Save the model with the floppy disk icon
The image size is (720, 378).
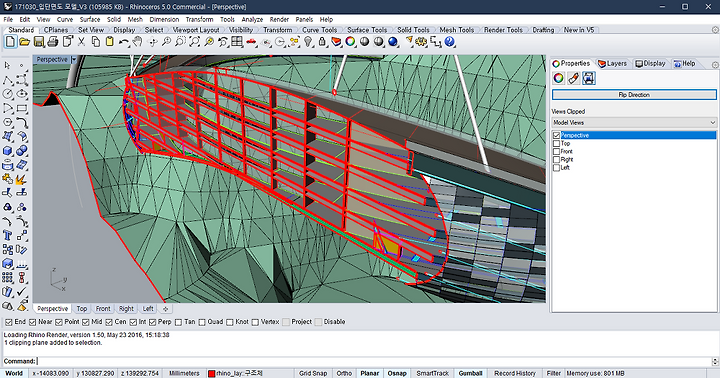click(39, 42)
